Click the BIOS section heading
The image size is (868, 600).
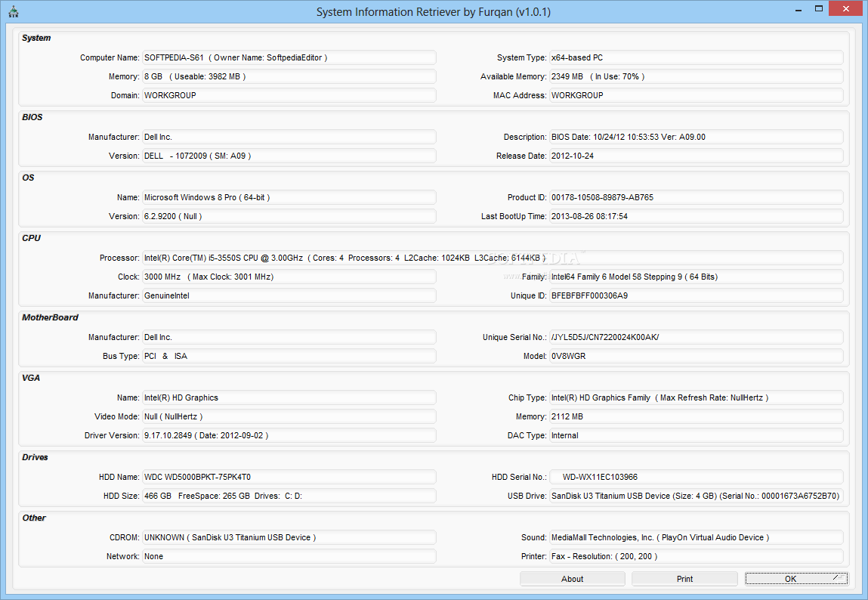click(32, 117)
